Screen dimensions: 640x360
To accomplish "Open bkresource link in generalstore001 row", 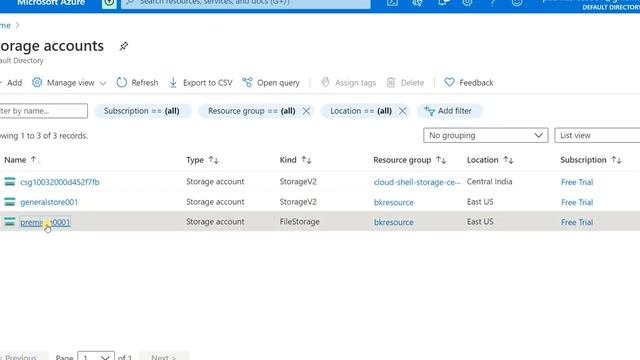I will click(393, 202).
